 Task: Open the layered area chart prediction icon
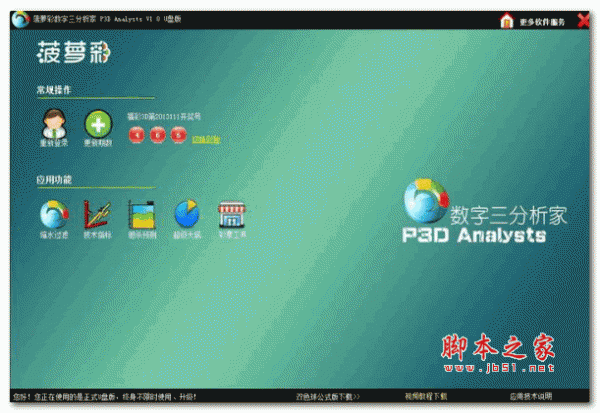(x=142, y=215)
